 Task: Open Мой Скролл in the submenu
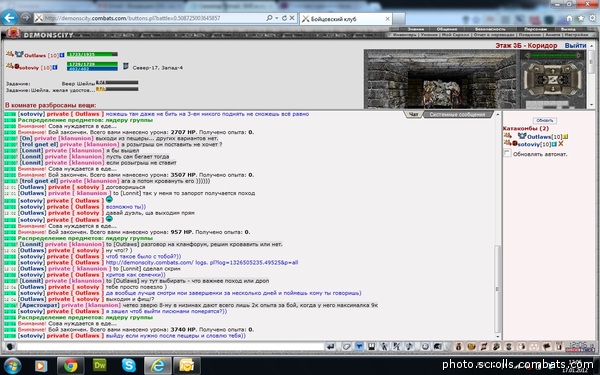pos(455,34)
